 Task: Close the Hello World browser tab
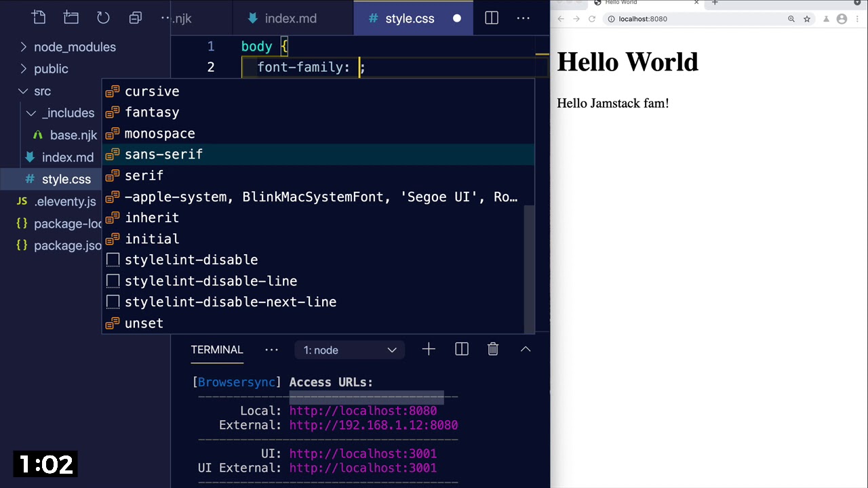pos(696,3)
